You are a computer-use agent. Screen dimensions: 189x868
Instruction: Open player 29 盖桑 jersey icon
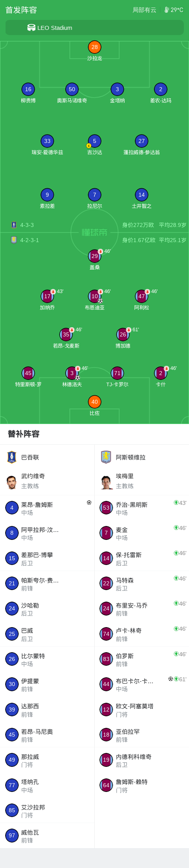pyautogui.click(x=95, y=256)
